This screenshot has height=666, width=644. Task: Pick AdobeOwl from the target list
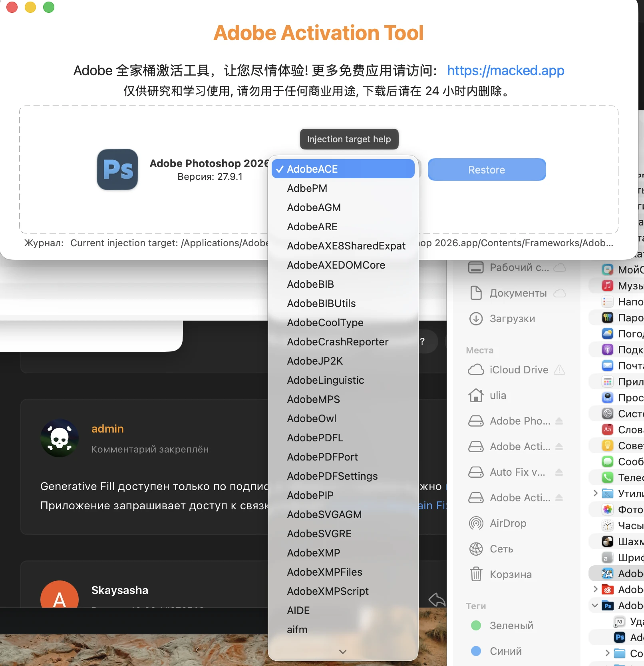coord(343,419)
